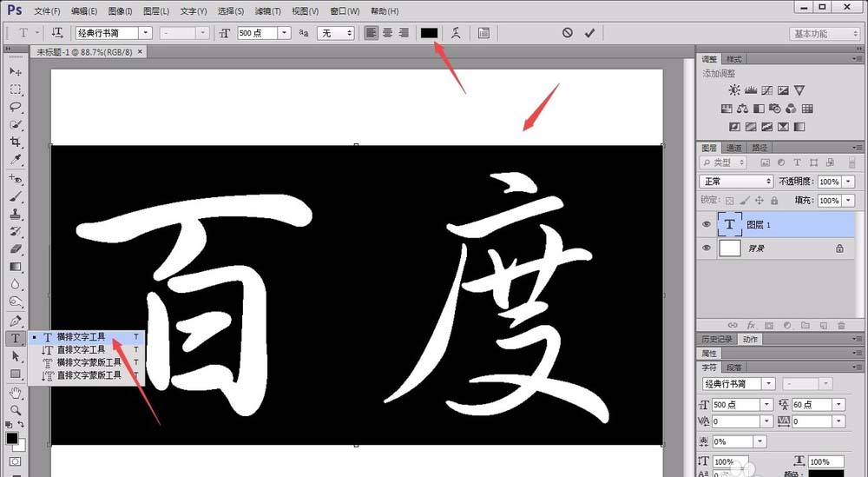
Task: Choose 横排文字蒙版工具 from flyout
Action: 87,362
